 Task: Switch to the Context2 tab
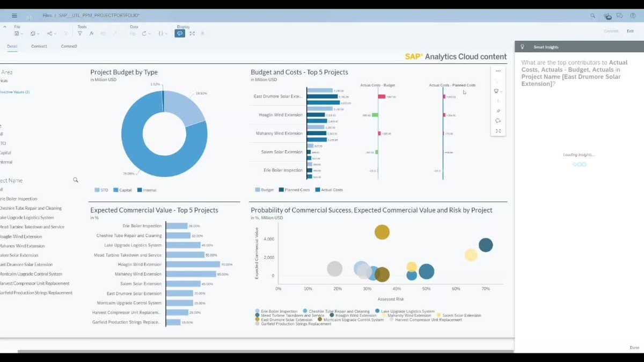(69, 47)
